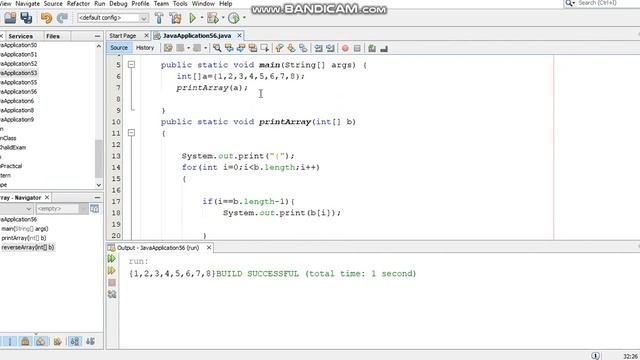Click the Clean and Build Project icon
Viewport: 640px width, 360px height.
click(176, 18)
